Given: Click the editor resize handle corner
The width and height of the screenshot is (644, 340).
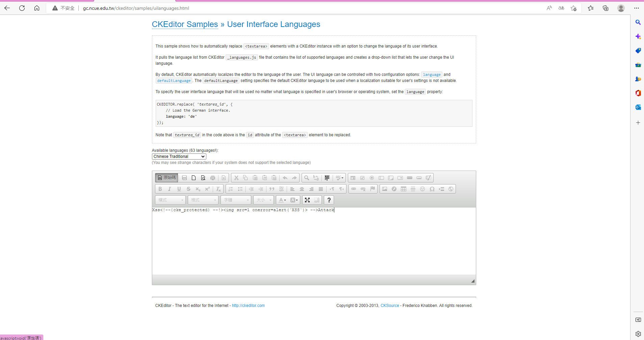Looking at the screenshot, I should 473,281.
